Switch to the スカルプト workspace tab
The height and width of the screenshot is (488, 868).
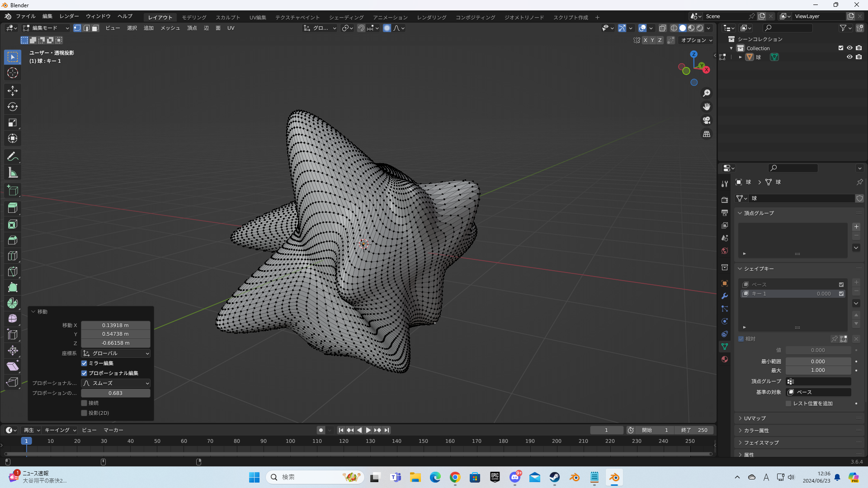coord(228,17)
